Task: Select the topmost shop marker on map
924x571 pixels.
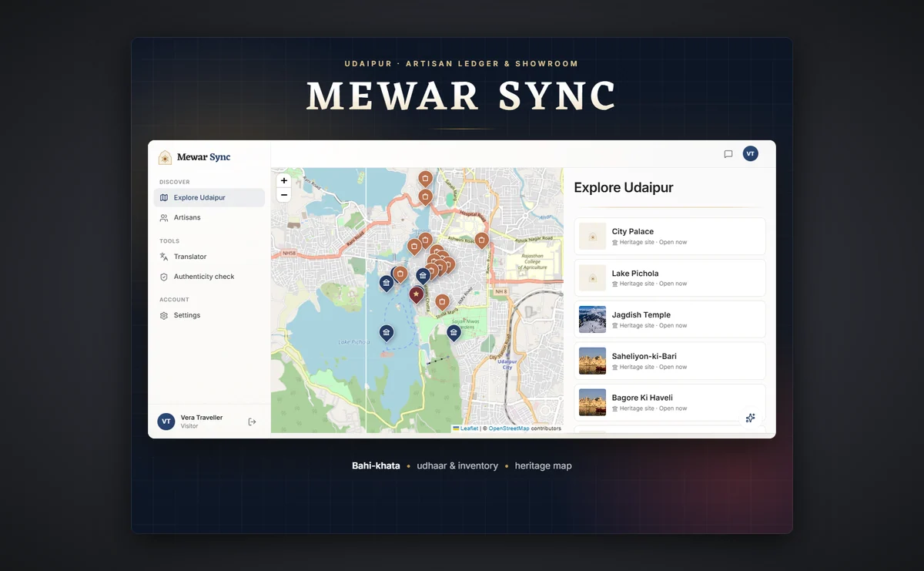Action: pos(425,179)
